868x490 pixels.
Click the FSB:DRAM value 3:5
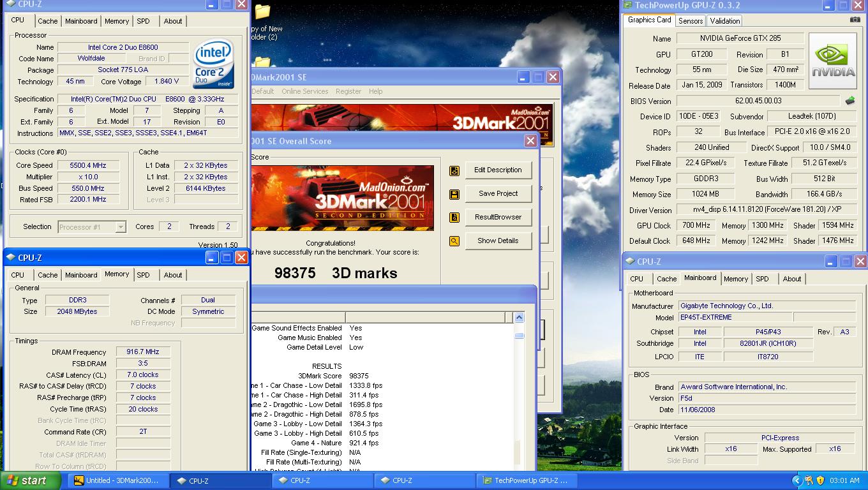143,364
